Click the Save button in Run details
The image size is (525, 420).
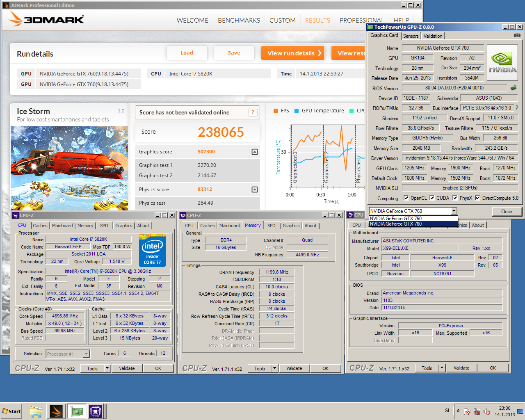click(234, 53)
